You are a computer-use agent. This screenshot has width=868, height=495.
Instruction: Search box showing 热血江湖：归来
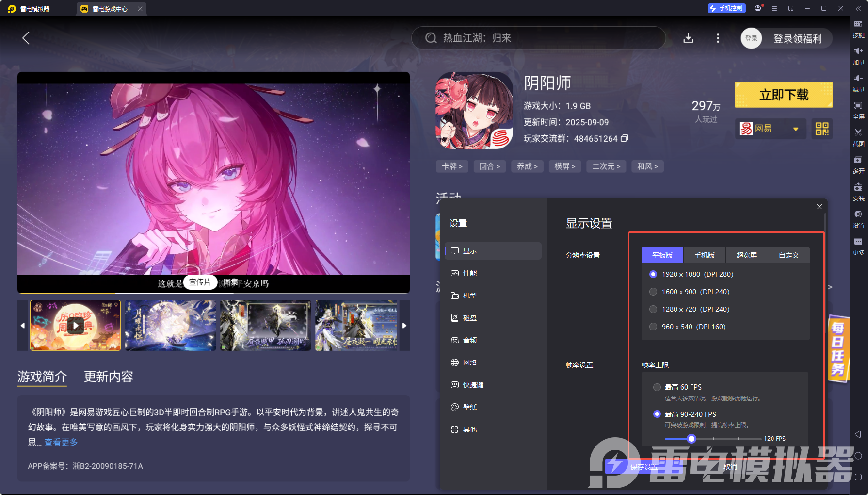[538, 38]
